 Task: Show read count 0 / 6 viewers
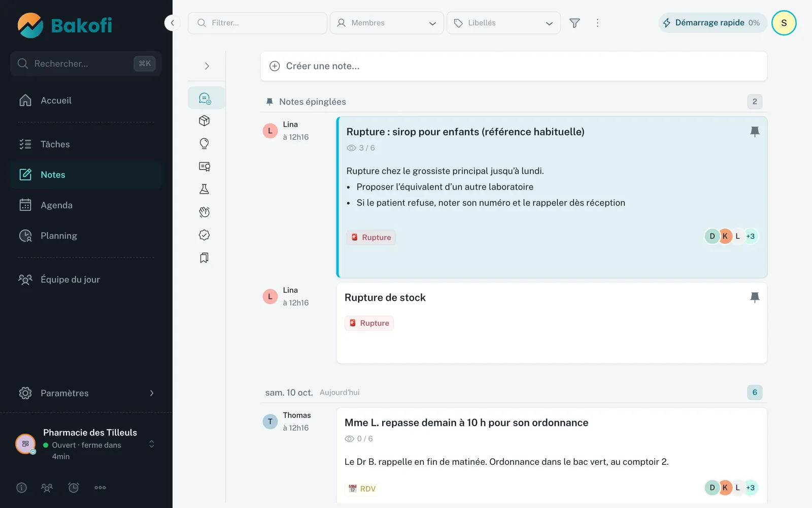[x=359, y=438]
